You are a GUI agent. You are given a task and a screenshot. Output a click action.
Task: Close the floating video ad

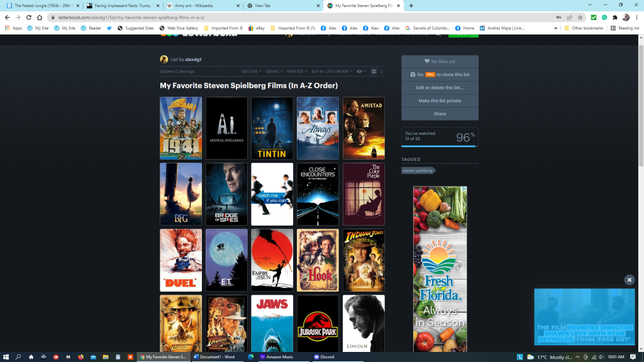(629, 280)
